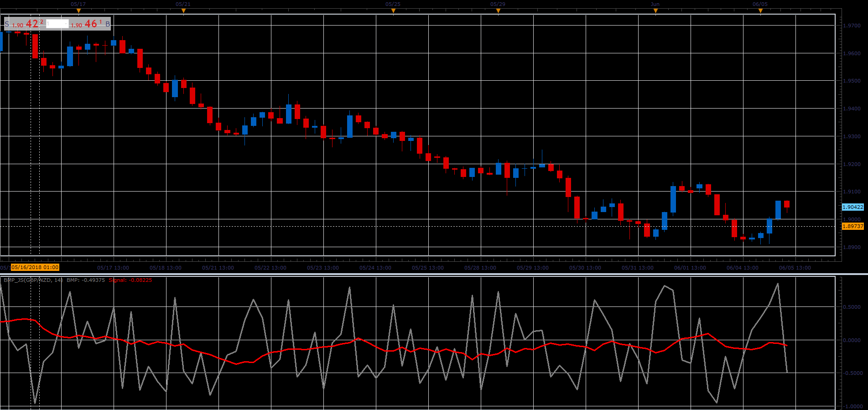This screenshot has height=410, width=868.
Task: Click the red Signal: -0.08225 text
Action: [130, 280]
